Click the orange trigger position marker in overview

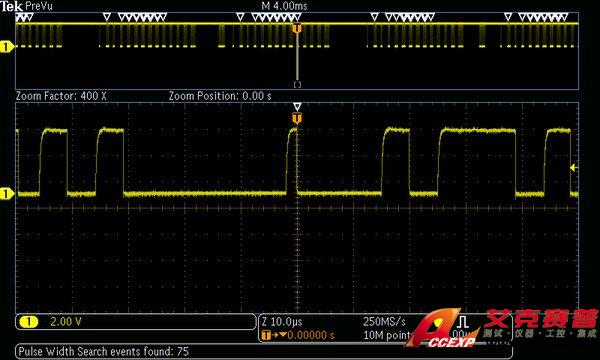[297, 28]
